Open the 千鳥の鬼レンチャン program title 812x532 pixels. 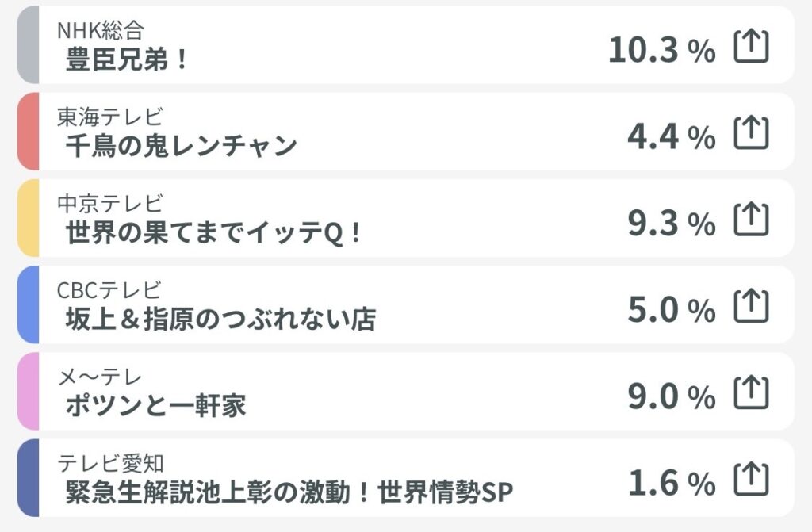(182, 146)
